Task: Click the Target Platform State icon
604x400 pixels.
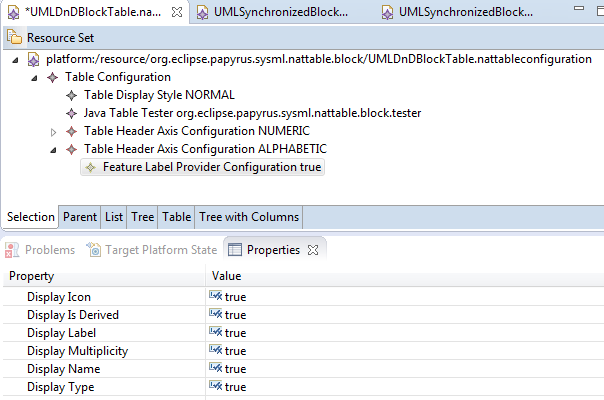Action: click(x=94, y=250)
